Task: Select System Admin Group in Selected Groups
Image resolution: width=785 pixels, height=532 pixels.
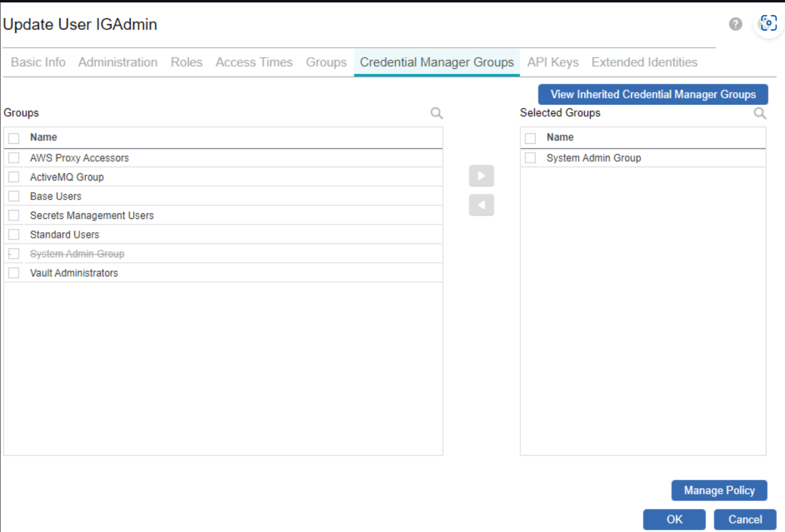Action: (531, 158)
